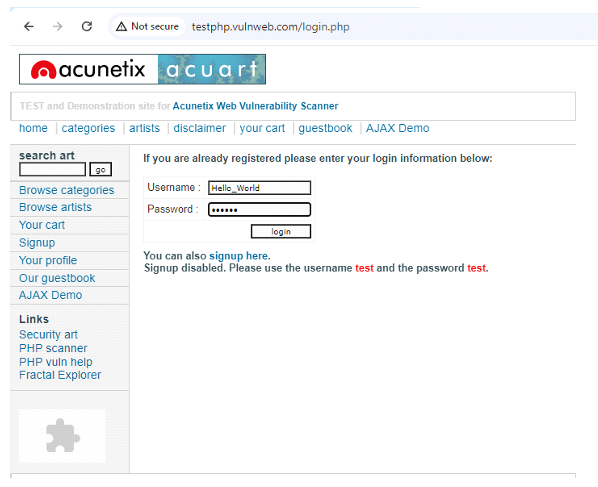Open the Fractal Explorer link
This screenshot has height=487, width=598.
pos(60,375)
